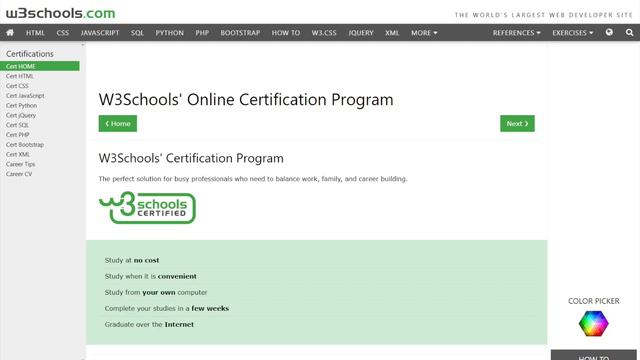Open Cert jQuery sidebar link
This screenshot has height=360, width=640.
coord(21,115)
